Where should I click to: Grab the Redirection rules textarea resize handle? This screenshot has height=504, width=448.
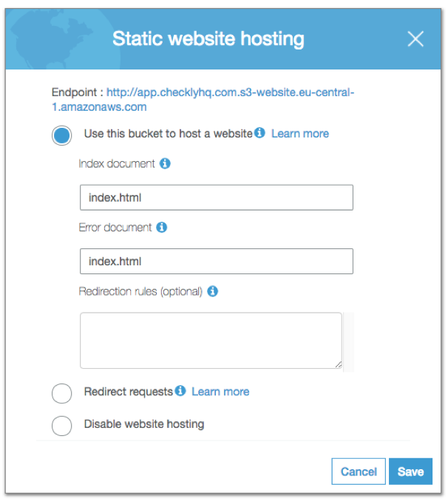[339, 364]
